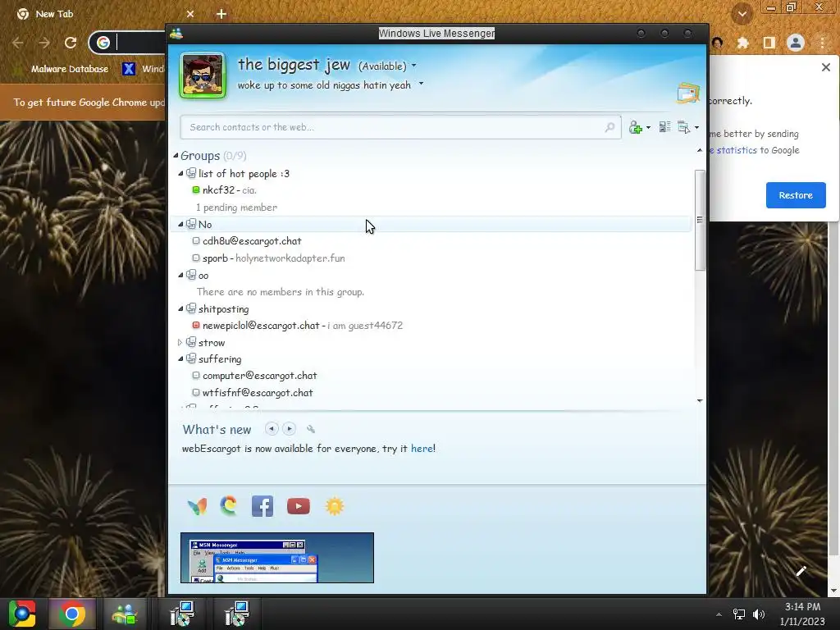The width and height of the screenshot is (840, 630).
Task: Click the Messenger taskbar icon
Action: (x=125, y=614)
